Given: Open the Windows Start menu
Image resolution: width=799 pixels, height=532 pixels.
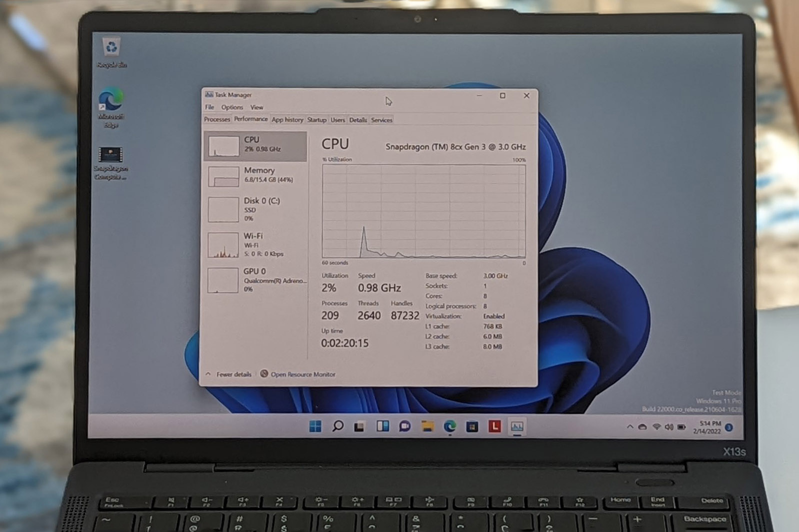Looking at the screenshot, I should coord(315,426).
